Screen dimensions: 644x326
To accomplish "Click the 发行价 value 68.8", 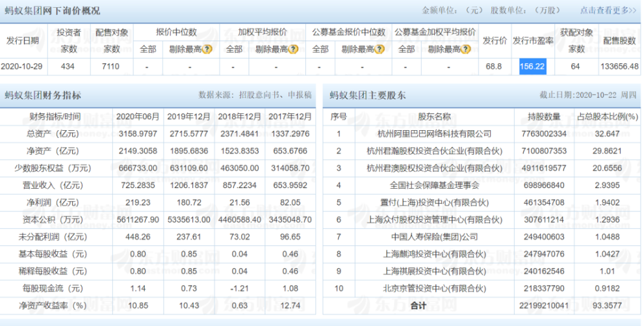I will [x=494, y=66].
